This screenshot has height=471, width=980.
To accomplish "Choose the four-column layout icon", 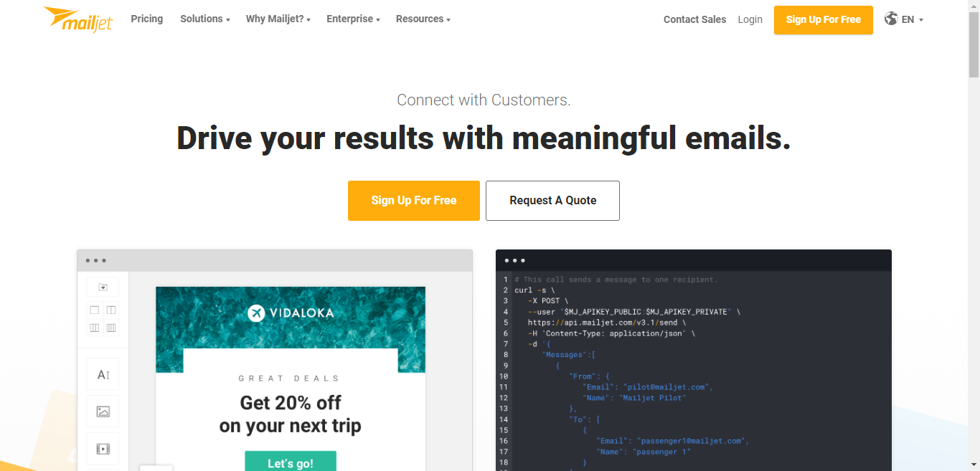I will (x=111, y=328).
